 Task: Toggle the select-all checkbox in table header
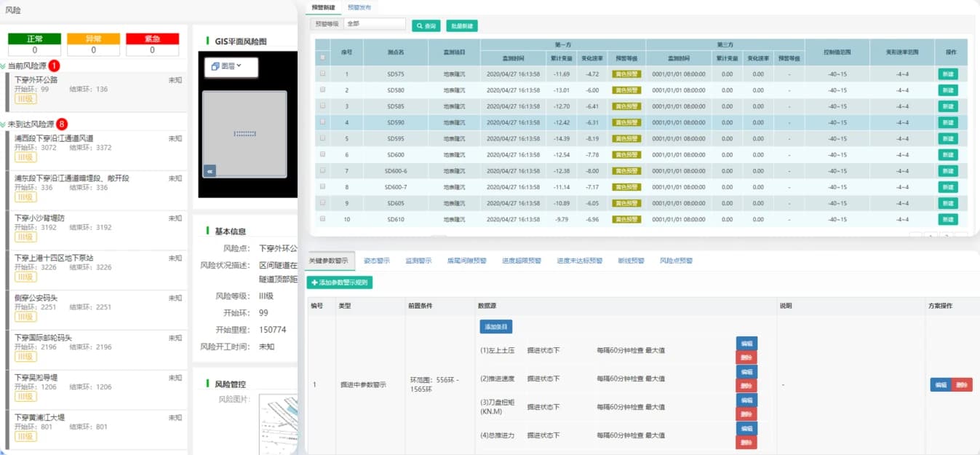pyautogui.click(x=322, y=58)
